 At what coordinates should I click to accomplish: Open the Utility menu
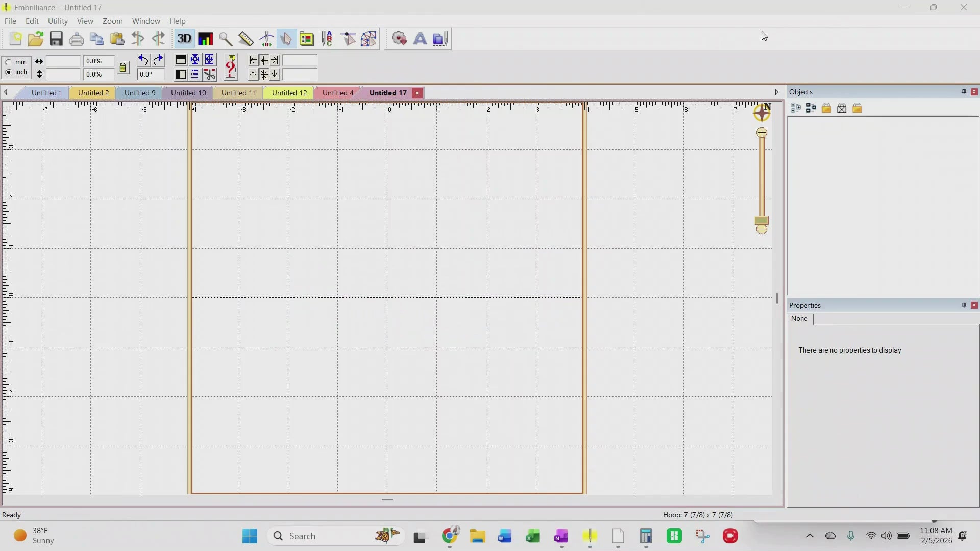click(x=58, y=21)
